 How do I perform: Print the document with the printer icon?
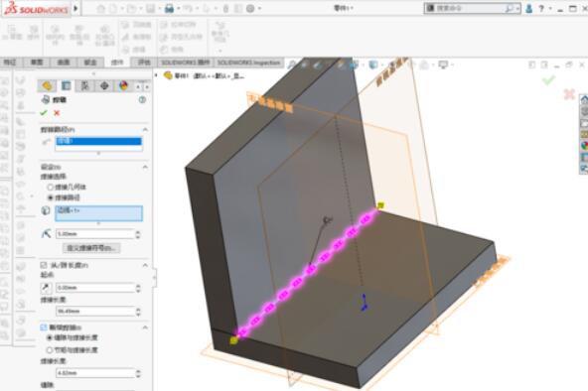click(x=169, y=8)
